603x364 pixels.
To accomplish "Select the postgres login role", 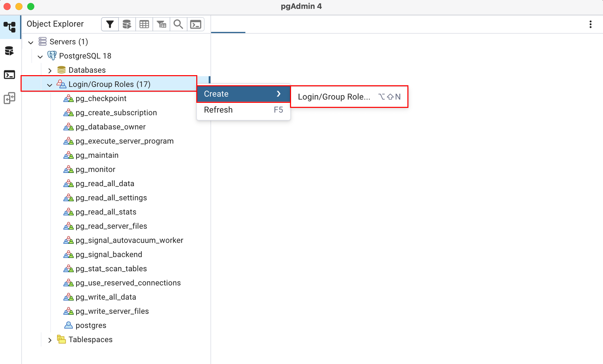I will 91,325.
